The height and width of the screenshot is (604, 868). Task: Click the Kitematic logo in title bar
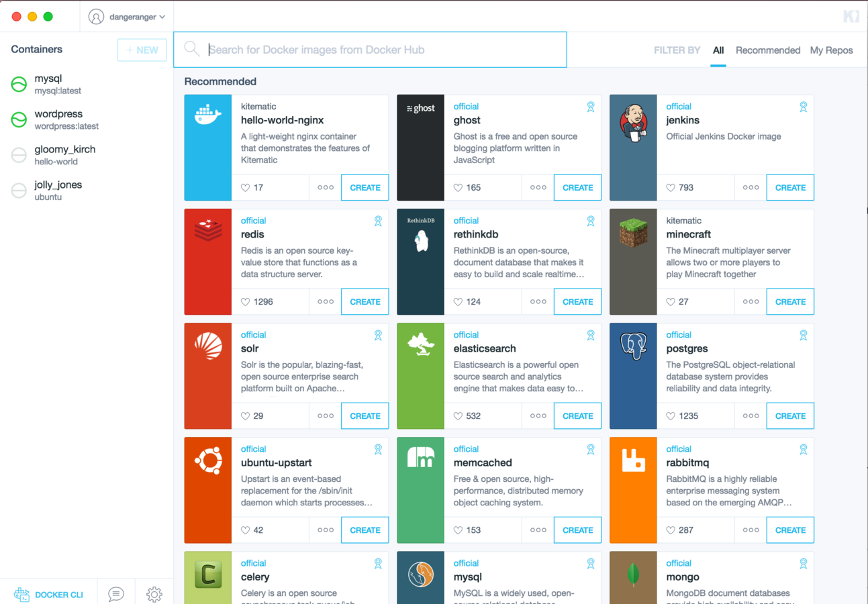851,17
